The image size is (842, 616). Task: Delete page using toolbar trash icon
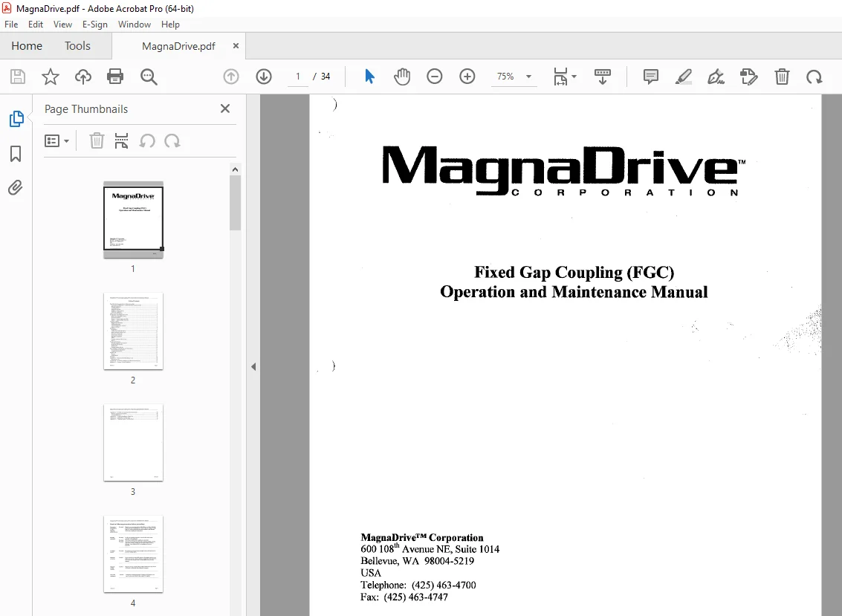coord(782,77)
